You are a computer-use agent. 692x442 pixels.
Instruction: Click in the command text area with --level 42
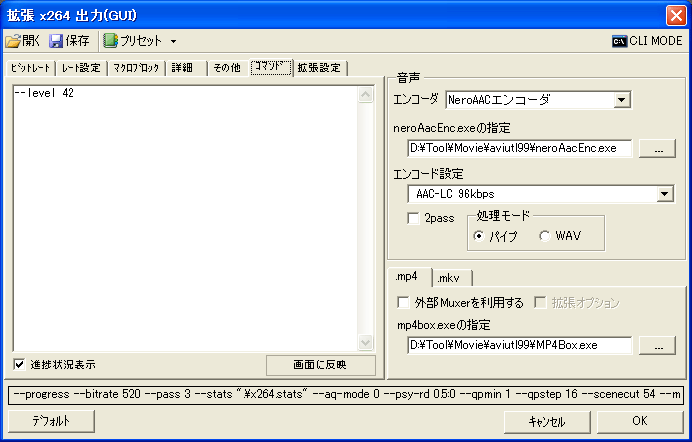point(185,218)
